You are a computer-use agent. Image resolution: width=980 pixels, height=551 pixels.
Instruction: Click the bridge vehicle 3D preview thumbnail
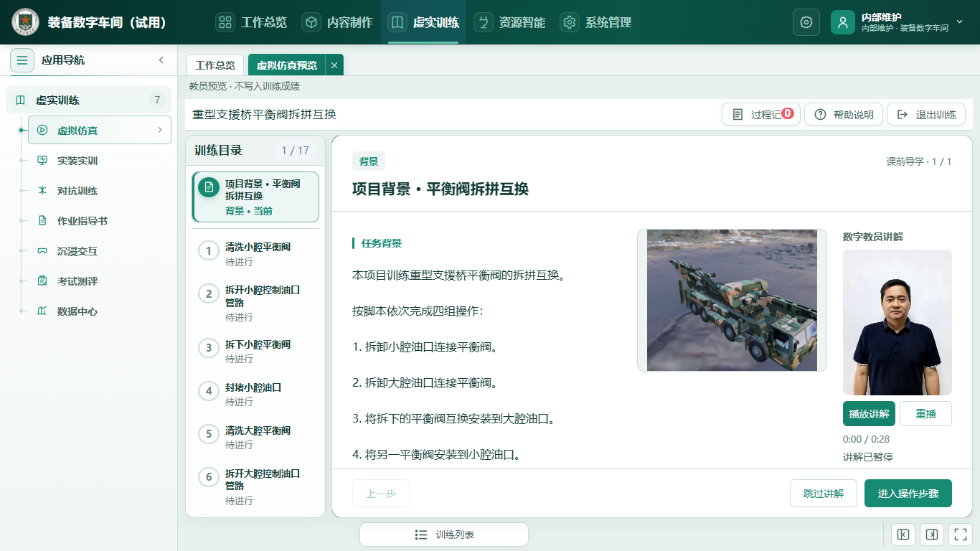click(732, 300)
